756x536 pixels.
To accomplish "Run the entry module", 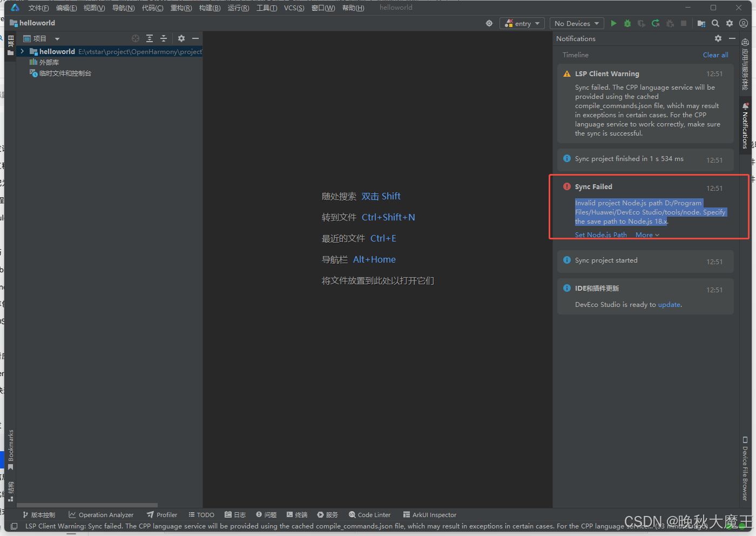I will 613,23.
